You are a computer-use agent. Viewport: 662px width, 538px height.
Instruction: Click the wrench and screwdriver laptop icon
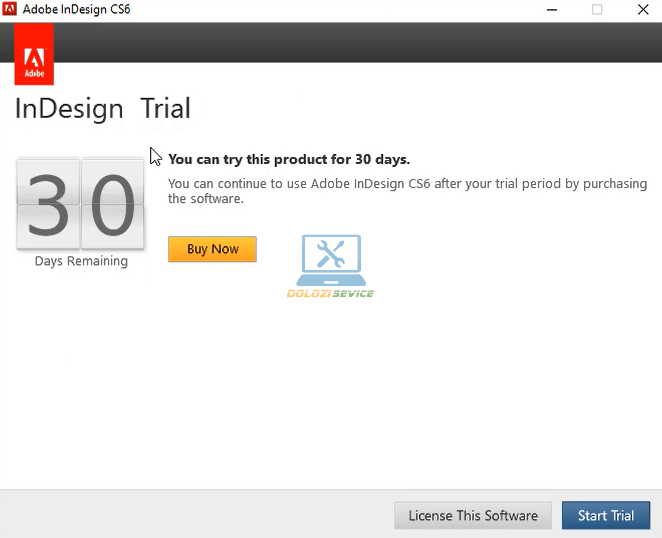point(330,259)
